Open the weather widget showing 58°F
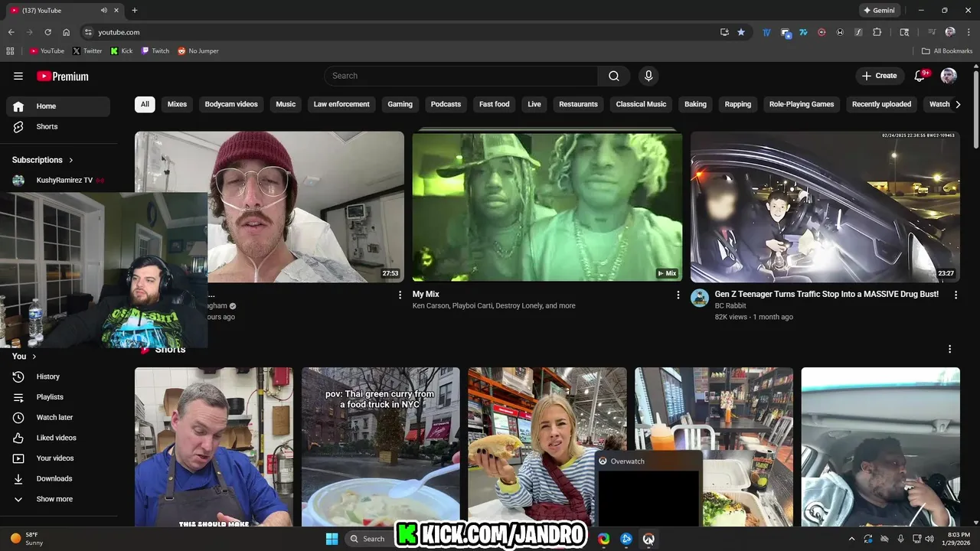Viewport: 980px width, 551px height. (27, 539)
